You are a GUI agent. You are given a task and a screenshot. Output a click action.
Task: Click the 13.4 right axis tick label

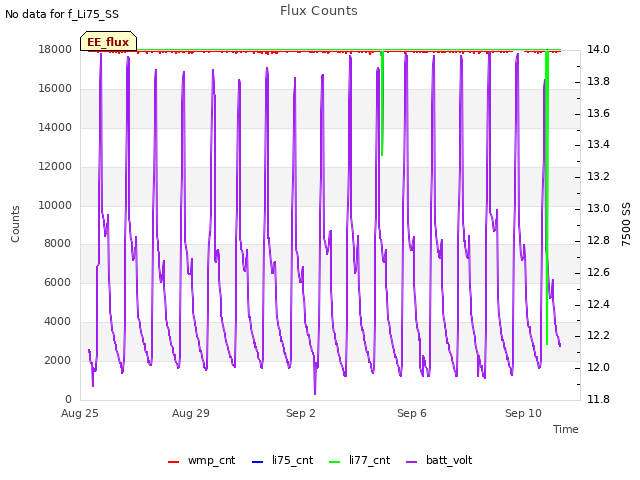[598, 144]
